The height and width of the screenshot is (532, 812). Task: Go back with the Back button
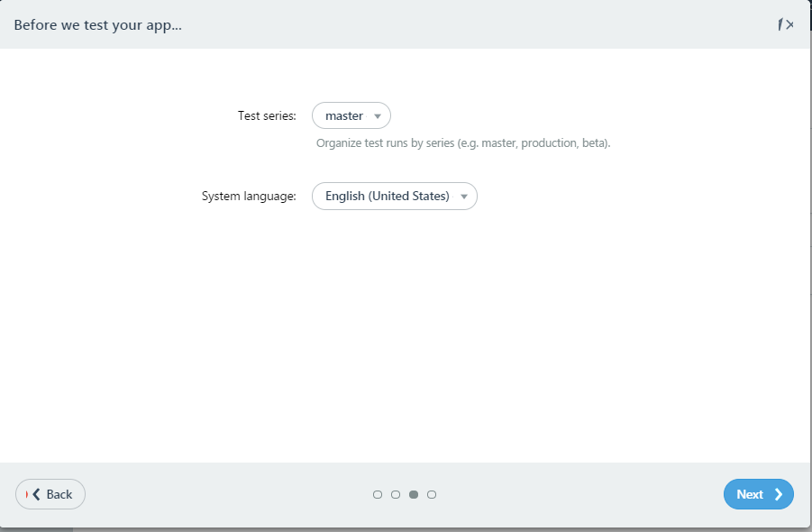[50, 494]
